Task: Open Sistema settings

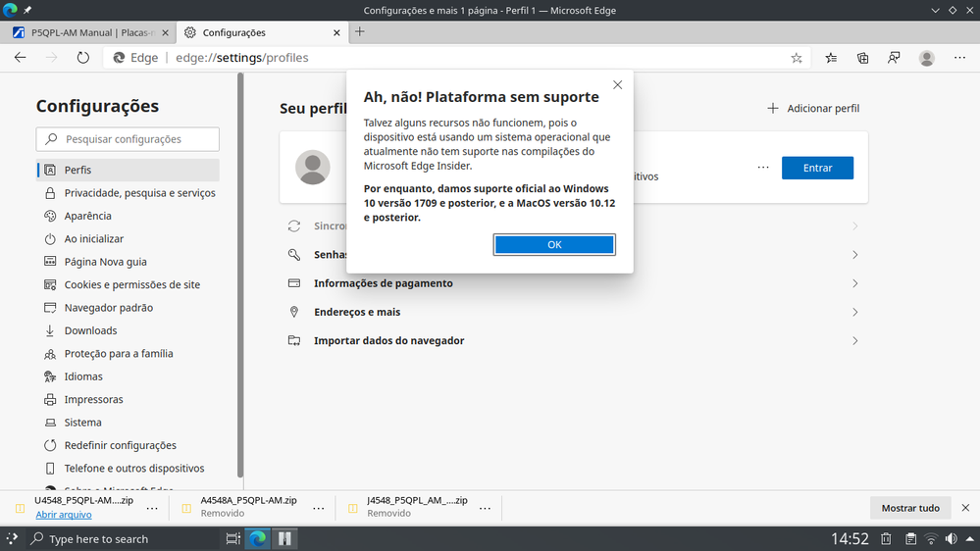Action: 128,423
